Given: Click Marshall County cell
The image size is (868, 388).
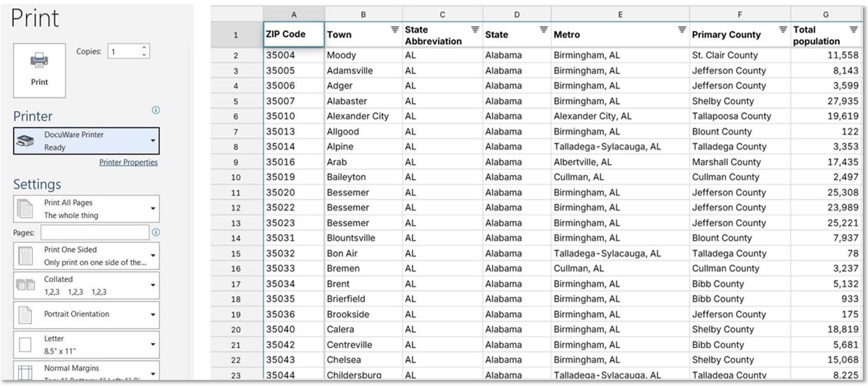Looking at the screenshot, I should 740,162.
